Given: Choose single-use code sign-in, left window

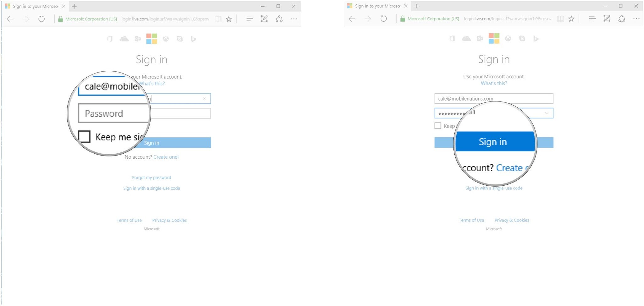Looking at the screenshot, I should (152, 188).
